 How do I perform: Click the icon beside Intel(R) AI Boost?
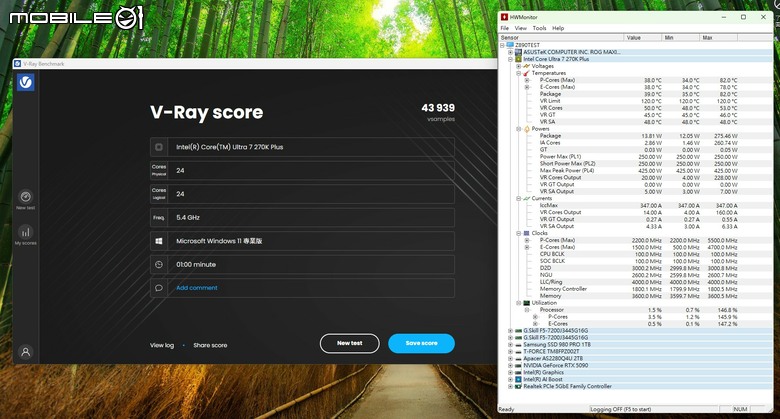518,379
